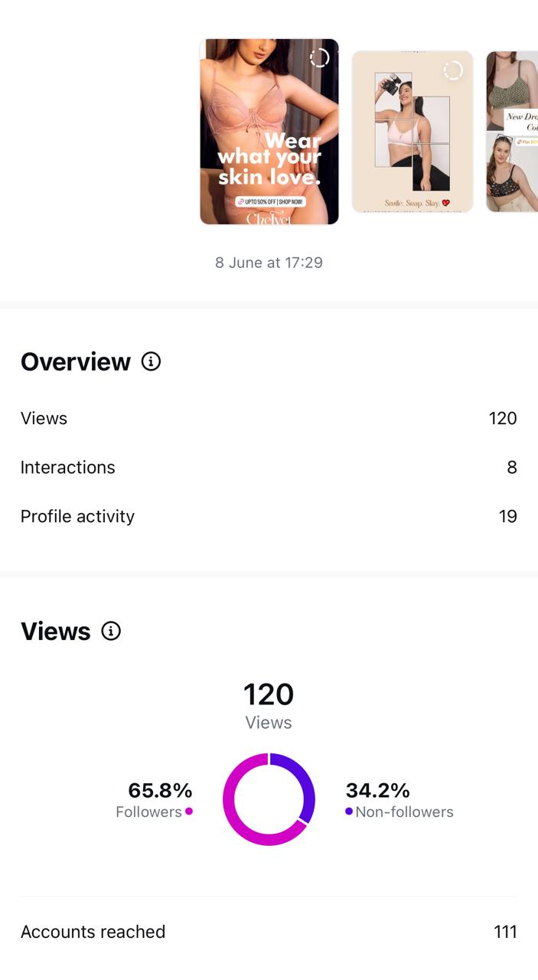Tap the 8 June at 17:29 timestamp
The height and width of the screenshot is (980, 538).
pos(269,263)
